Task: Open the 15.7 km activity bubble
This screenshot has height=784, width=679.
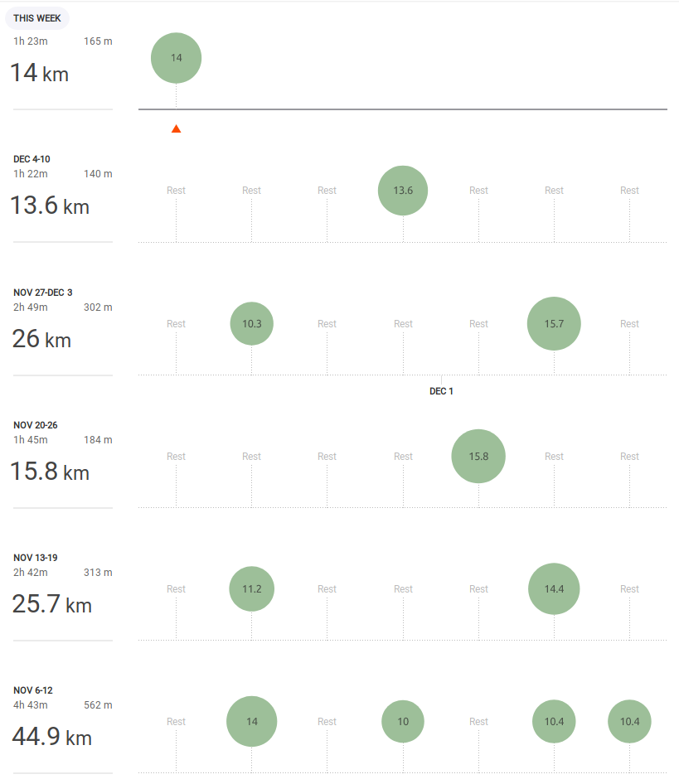Action: click(x=554, y=323)
